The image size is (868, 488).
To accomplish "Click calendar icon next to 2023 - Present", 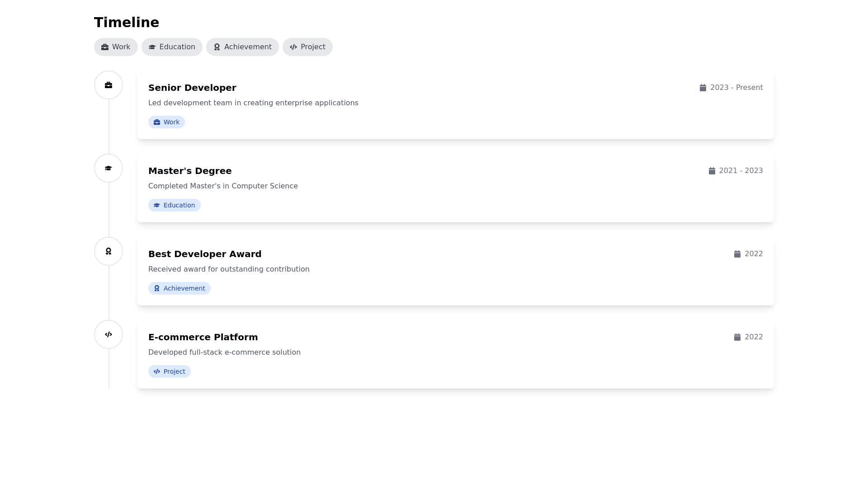I will click(x=703, y=88).
